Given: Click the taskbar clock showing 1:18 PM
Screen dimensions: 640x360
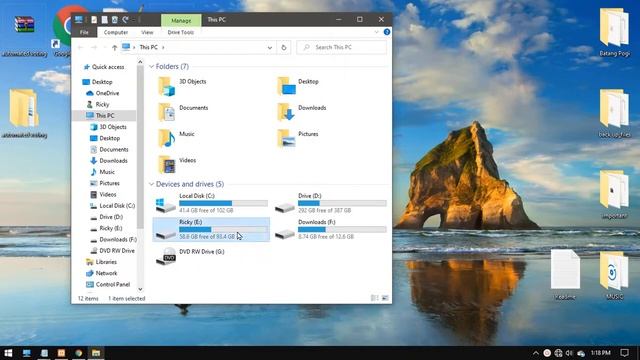Looking at the screenshot, I should pos(600,353).
